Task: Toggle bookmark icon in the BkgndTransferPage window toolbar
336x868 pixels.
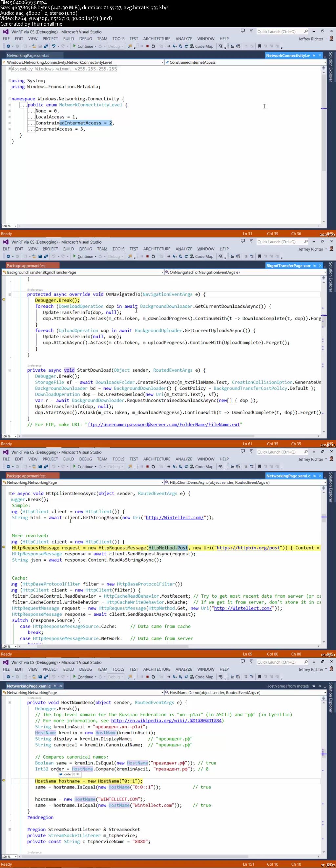Action: pos(259,256)
